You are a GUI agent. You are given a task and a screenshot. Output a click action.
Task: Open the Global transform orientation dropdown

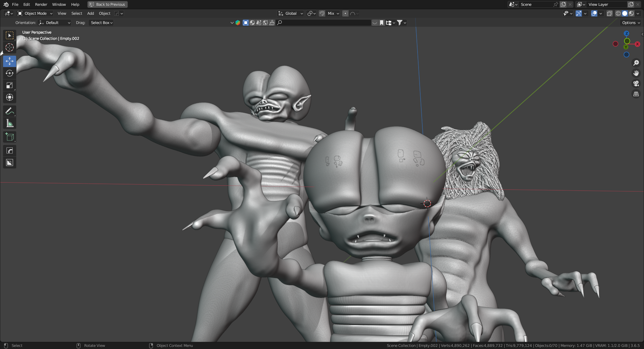click(291, 13)
